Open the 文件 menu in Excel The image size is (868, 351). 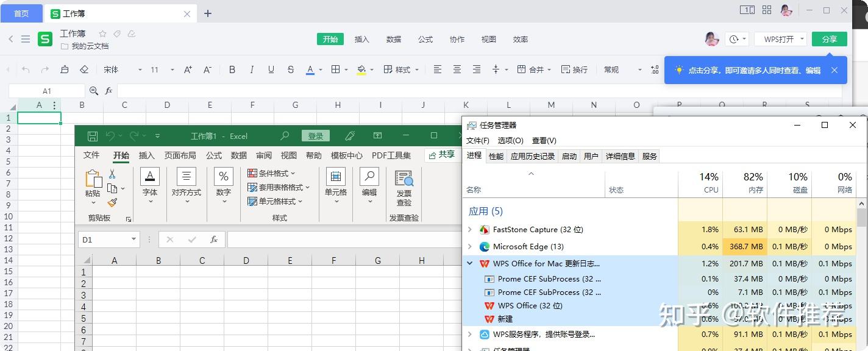pyautogui.click(x=91, y=155)
